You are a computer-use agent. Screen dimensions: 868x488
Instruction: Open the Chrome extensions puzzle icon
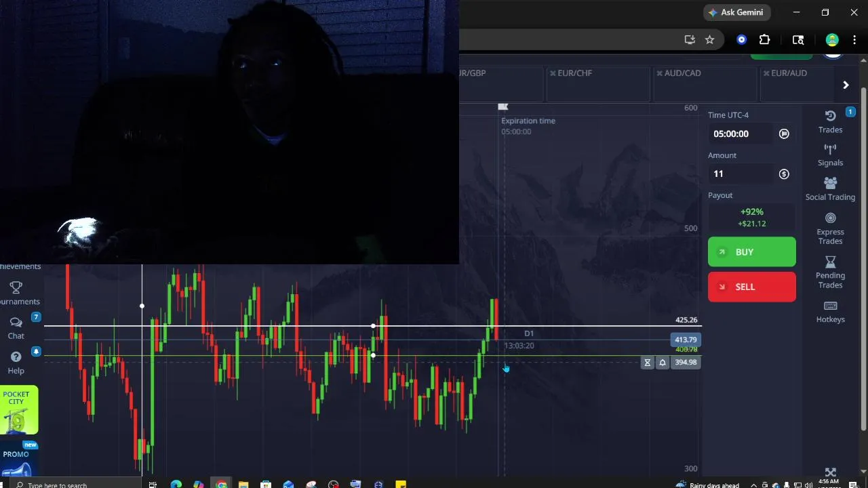tap(764, 40)
